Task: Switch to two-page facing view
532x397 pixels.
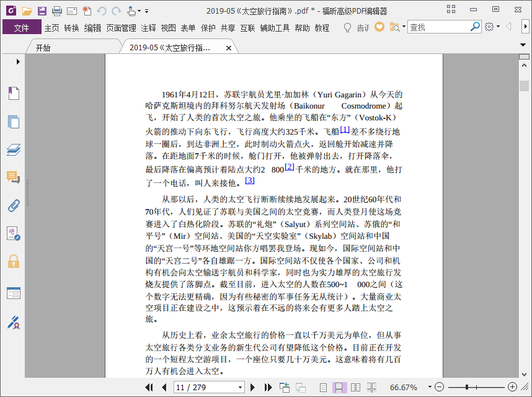Action: click(x=355, y=387)
